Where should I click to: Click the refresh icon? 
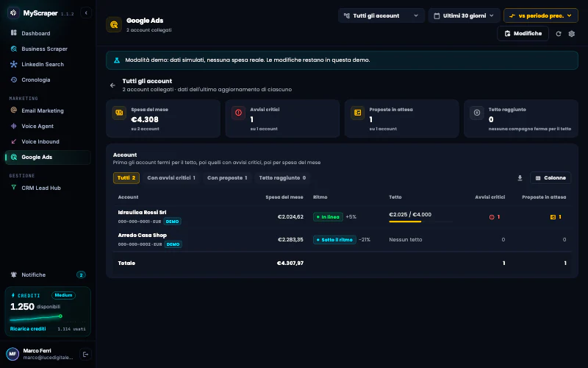(559, 34)
